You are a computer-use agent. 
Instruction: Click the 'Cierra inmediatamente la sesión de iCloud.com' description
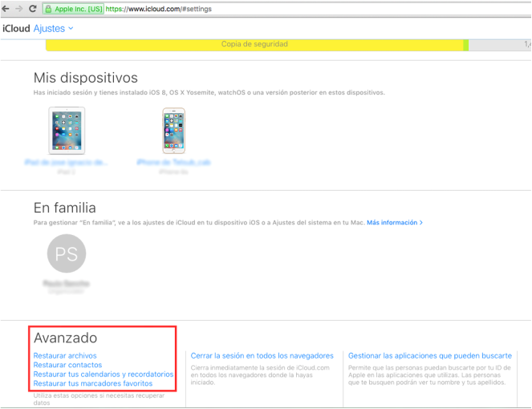pos(260,375)
